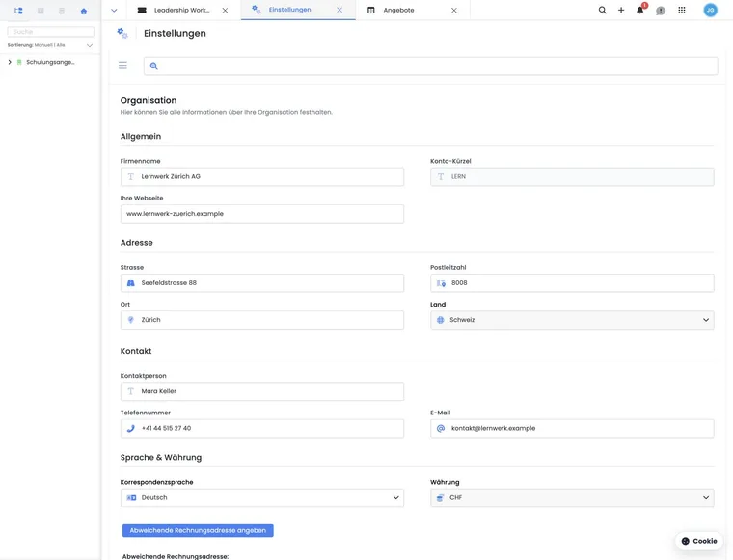
Task: Open the global search magnifier icon
Action: pyautogui.click(x=603, y=10)
